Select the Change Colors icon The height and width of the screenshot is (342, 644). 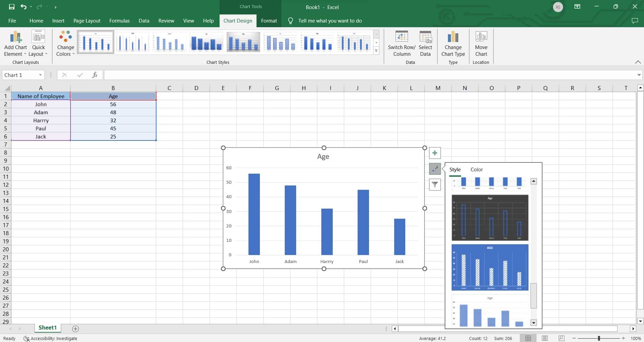coord(64,43)
